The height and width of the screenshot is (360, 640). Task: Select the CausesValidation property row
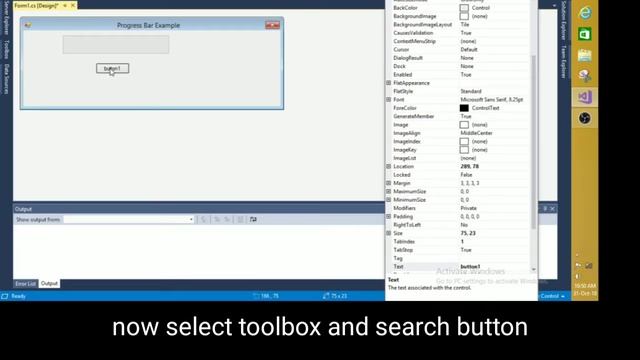pos(458,33)
